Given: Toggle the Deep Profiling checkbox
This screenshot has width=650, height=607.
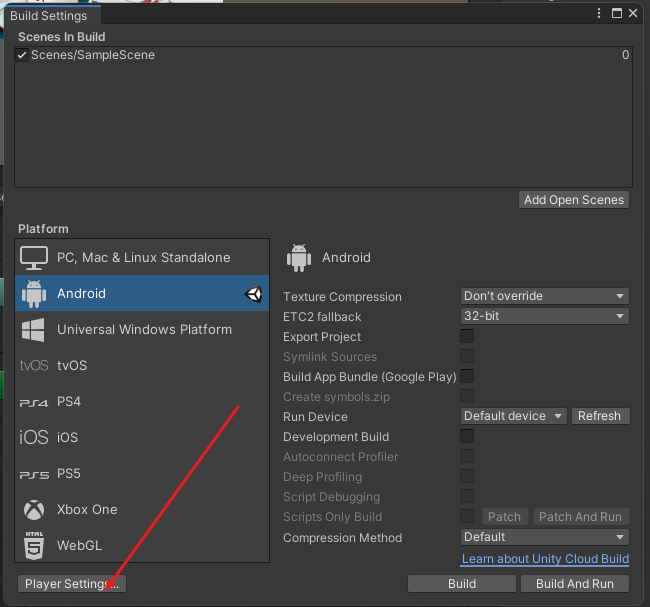Looking at the screenshot, I should point(467,476).
